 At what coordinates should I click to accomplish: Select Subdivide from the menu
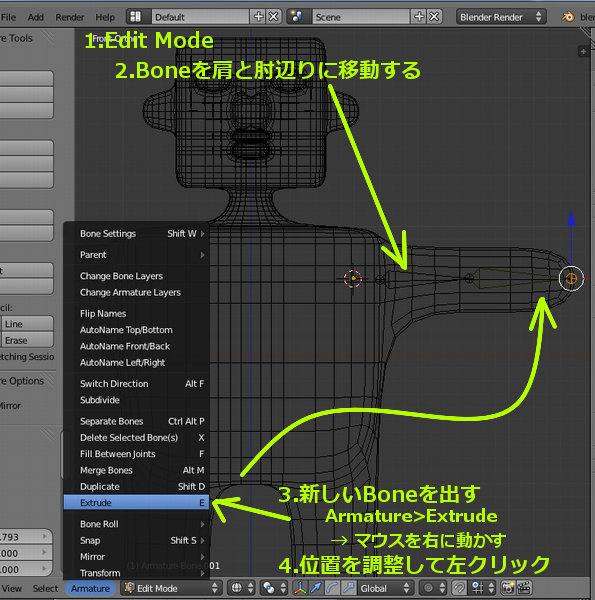point(137,400)
